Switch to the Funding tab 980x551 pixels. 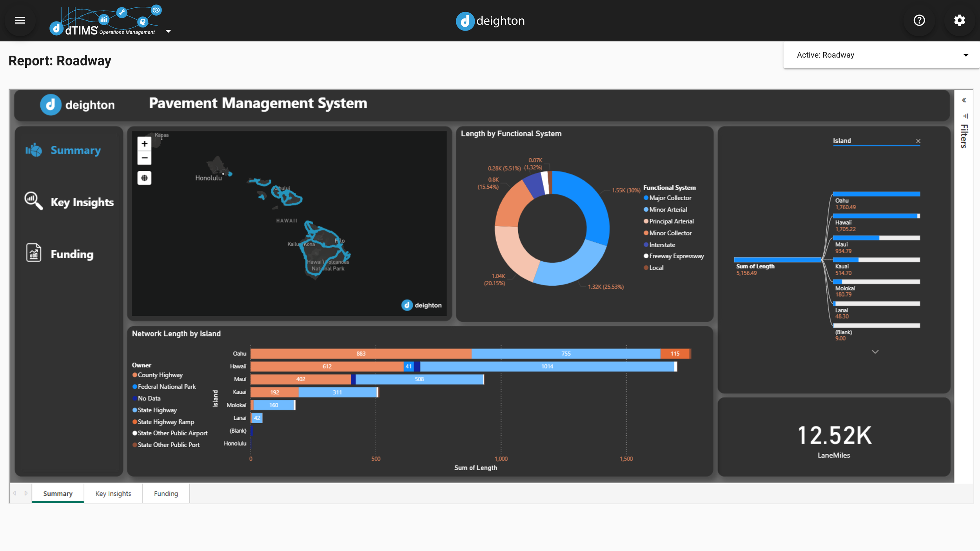pyautogui.click(x=166, y=493)
